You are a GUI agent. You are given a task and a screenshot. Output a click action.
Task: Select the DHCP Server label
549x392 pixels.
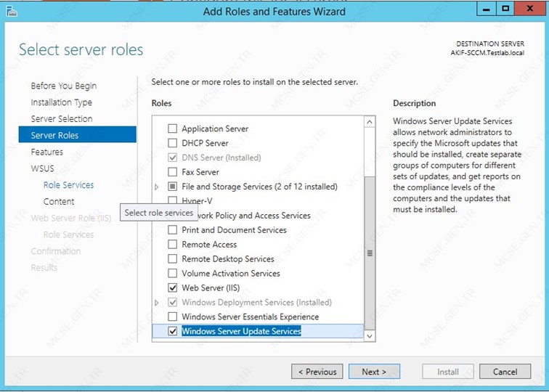(205, 143)
